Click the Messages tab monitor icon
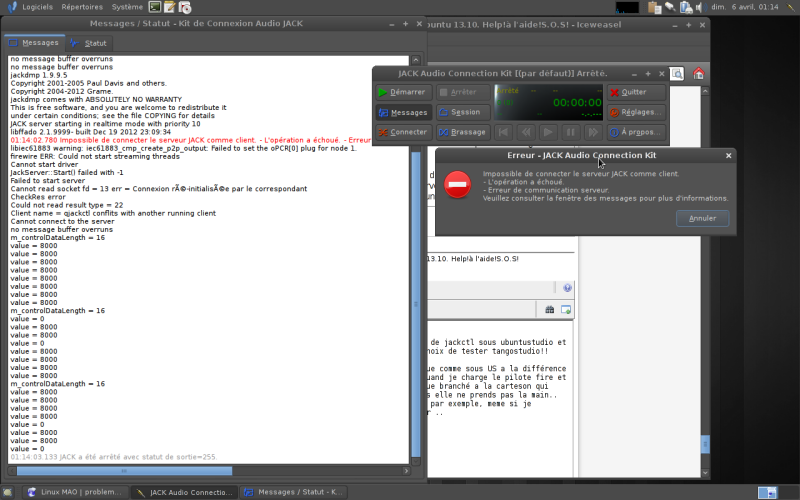Screen dimensions: 800x500 click(x=13, y=43)
